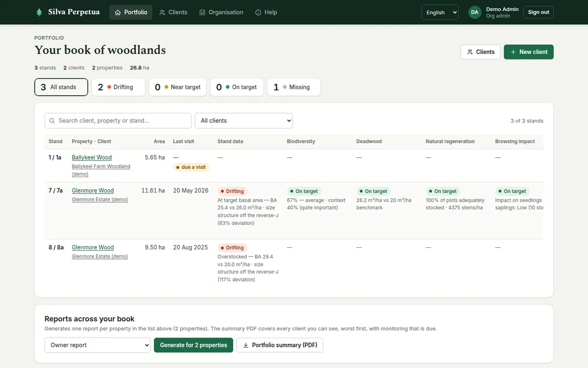Open the Organisation nav tab
This screenshot has width=588, height=368.
221,12
